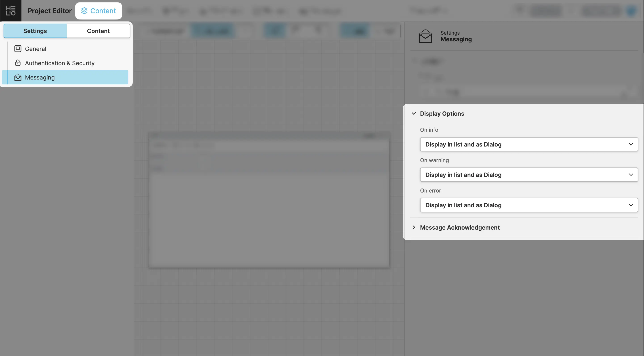Switch to the sidebar Content tab
The width and height of the screenshot is (644, 356).
98,31
